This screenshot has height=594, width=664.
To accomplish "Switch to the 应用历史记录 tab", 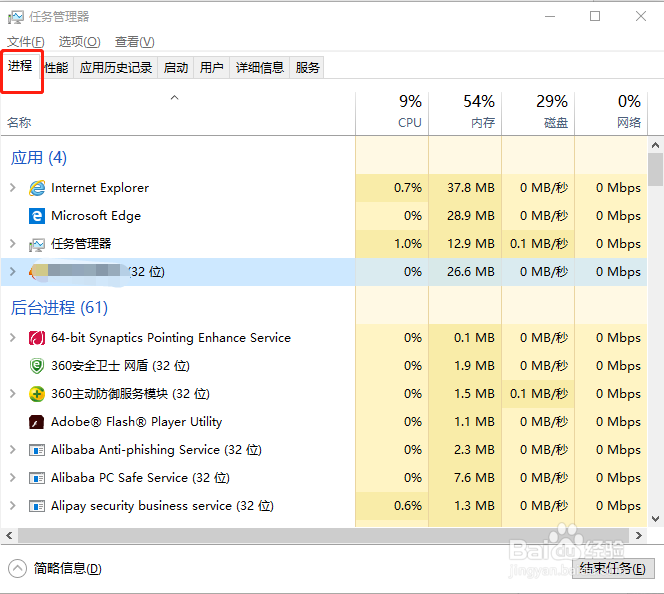I will (x=116, y=67).
